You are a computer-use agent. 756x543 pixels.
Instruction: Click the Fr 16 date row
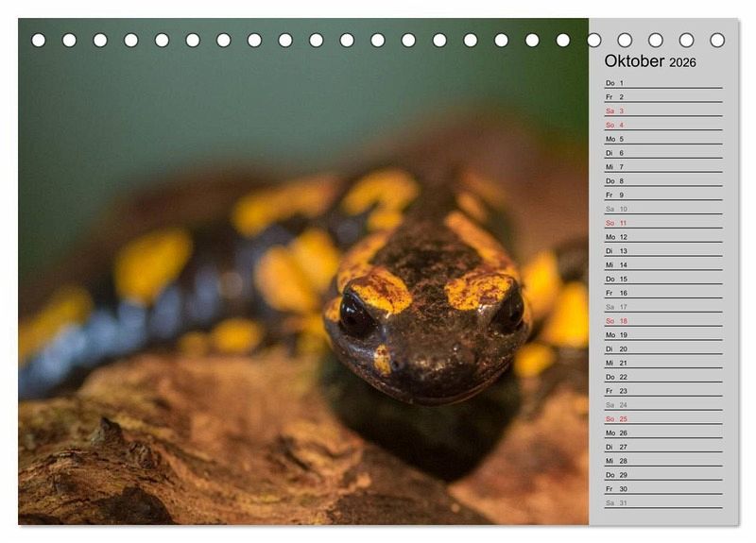coord(662,293)
